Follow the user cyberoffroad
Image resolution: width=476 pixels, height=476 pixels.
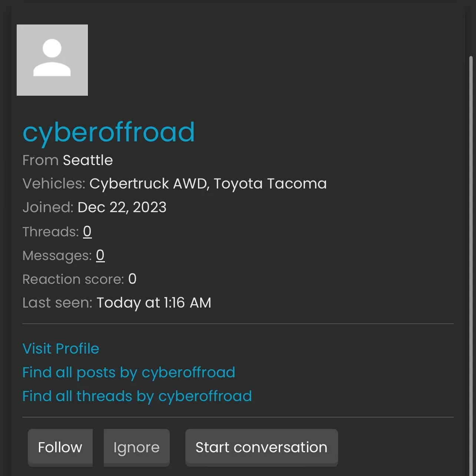[x=60, y=447]
